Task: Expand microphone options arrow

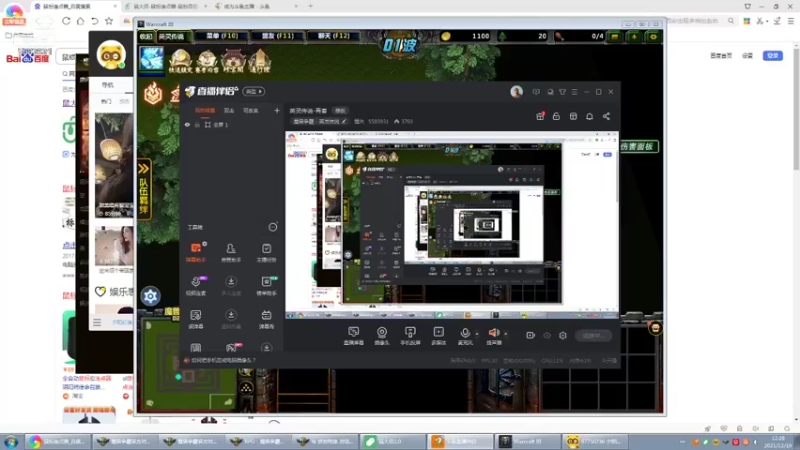Action: pyautogui.click(x=477, y=334)
